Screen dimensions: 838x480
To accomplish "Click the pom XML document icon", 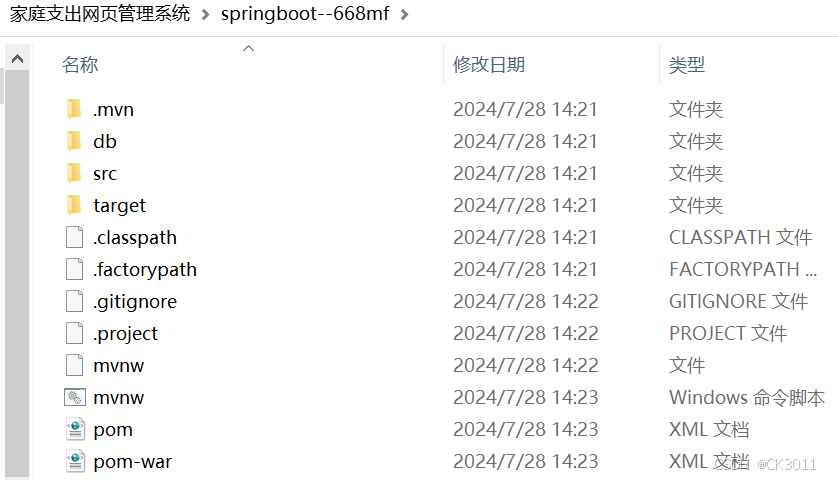I will [75, 429].
